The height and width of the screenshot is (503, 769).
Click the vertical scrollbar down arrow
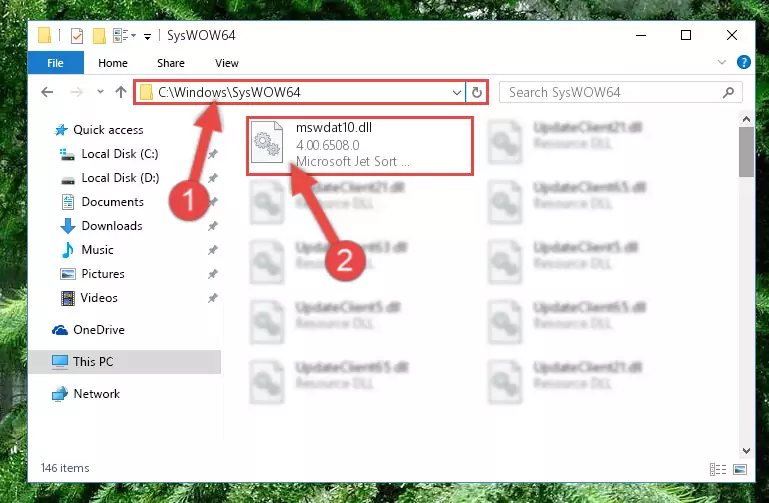pyautogui.click(x=746, y=451)
